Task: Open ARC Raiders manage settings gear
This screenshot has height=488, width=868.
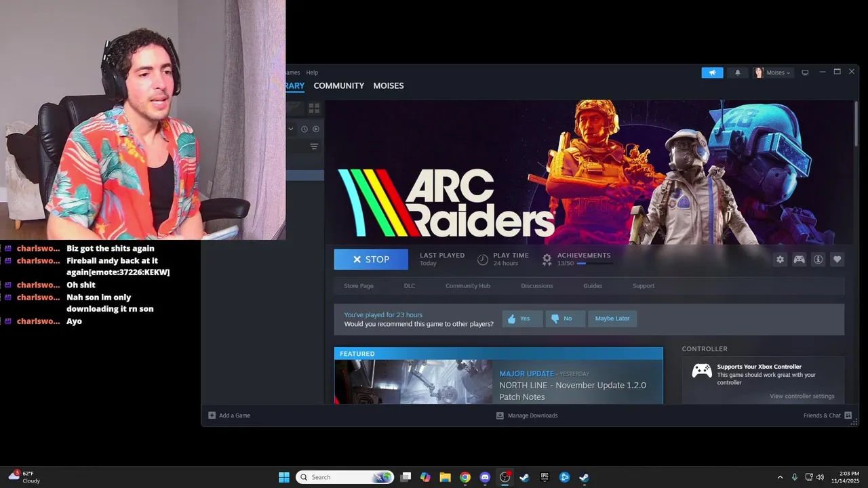Action: [x=781, y=260]
